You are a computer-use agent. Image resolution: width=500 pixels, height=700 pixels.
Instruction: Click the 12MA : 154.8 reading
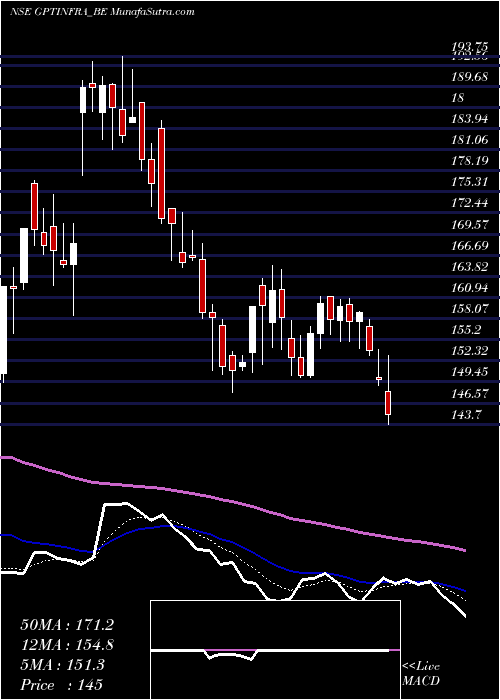67,645
